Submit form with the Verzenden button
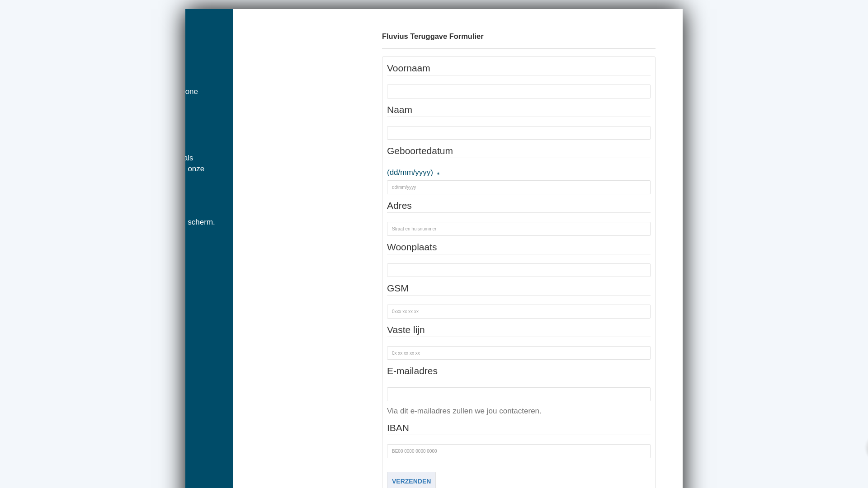This screenshot has width=868, height=488. (x=411, y=480)
